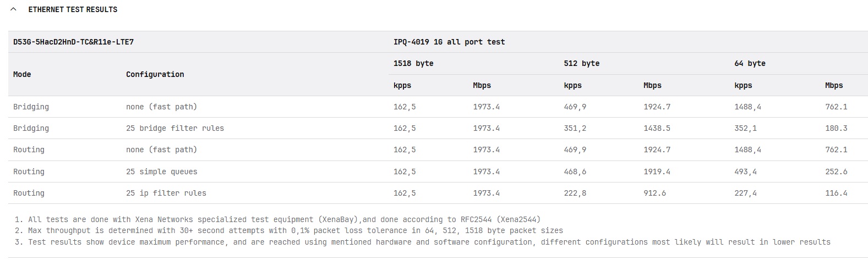Image resolution: width=868 pixels, height=260 pixels.
Task: Collapse the Ethernet Test Results section
Action: [x=14, y=9]
